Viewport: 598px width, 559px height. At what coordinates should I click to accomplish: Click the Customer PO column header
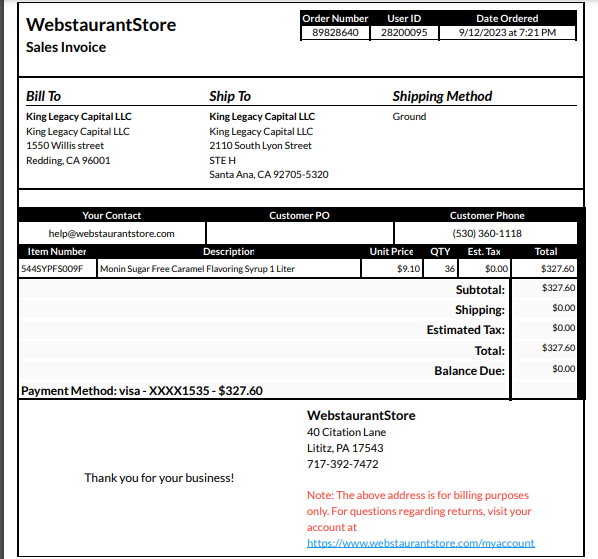click(x=299, y=215)
